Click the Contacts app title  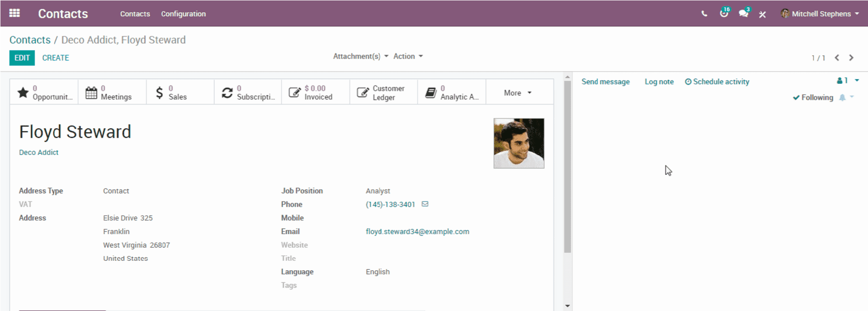63,14
